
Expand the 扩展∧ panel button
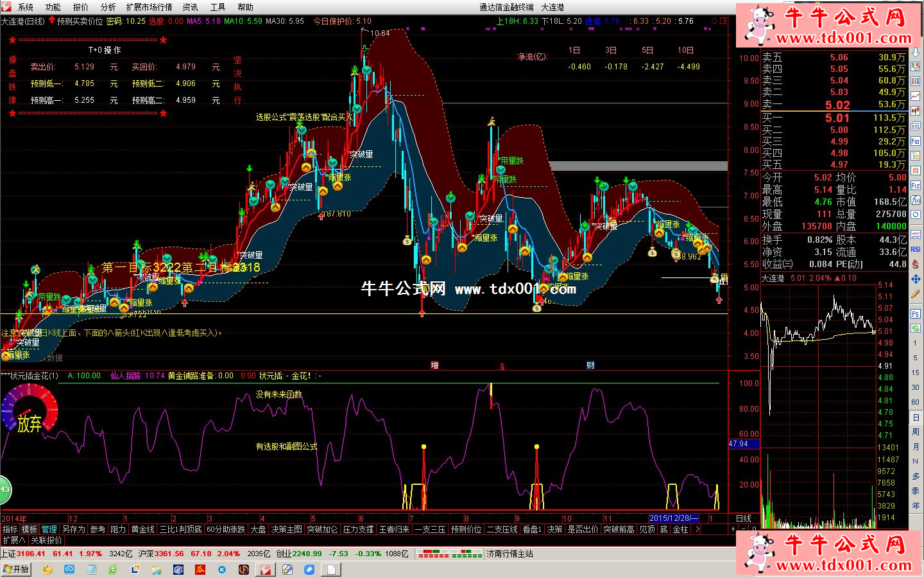point(14,540)
